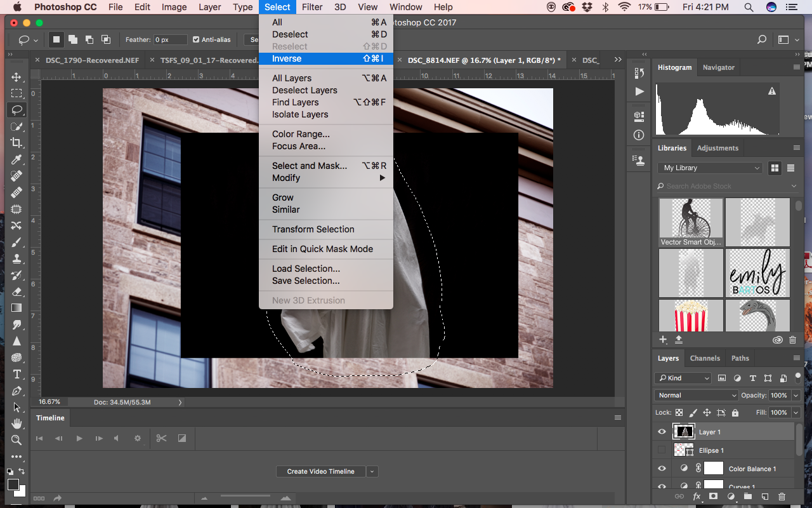
Task: Click the foreground color swatch
Action: tap(13, 485)
